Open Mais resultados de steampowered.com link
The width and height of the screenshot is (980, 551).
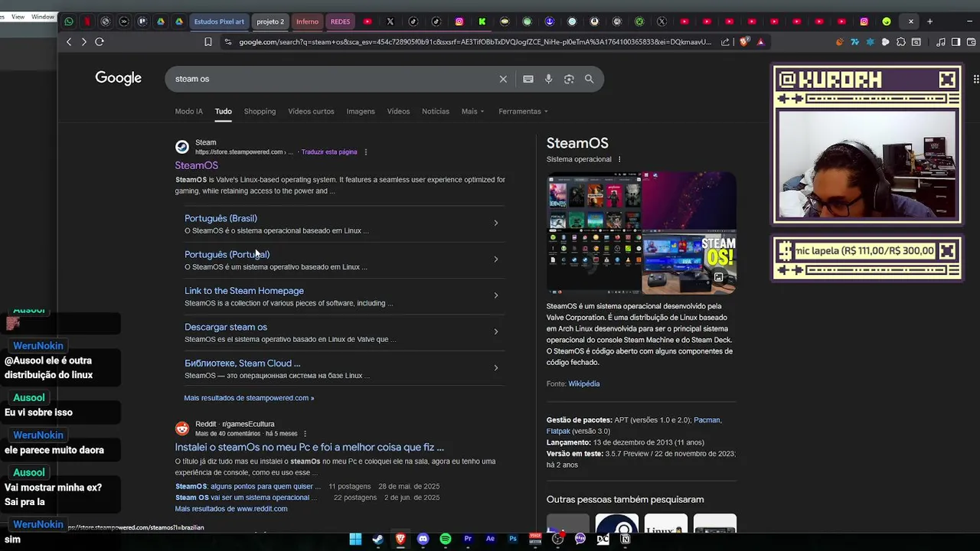pyautogui.click(x=249, y=398)
